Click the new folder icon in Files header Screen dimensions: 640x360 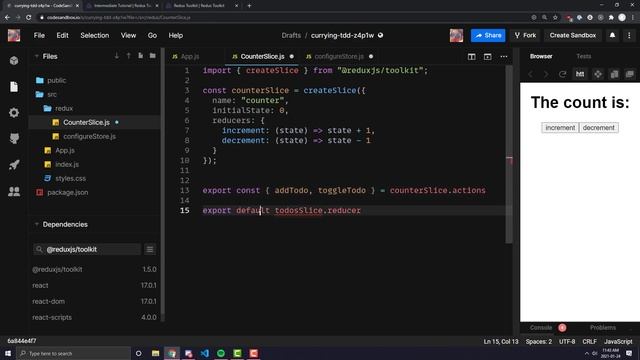153,56
